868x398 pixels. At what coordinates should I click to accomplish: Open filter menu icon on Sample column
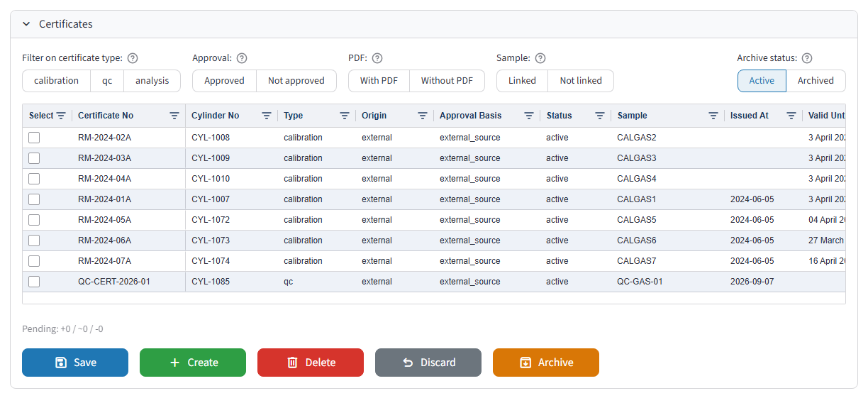(713, 116)
